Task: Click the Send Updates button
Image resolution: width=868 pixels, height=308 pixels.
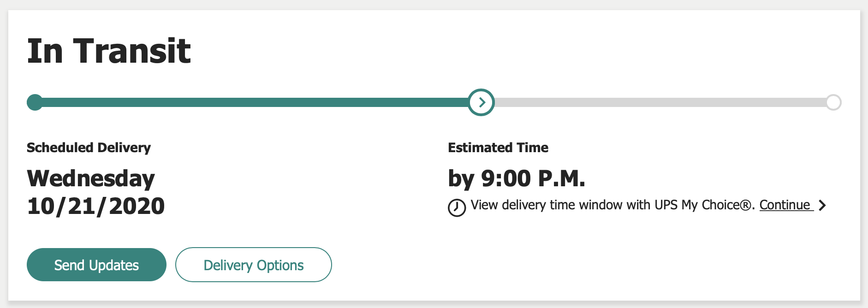Action: coord(96,265)
